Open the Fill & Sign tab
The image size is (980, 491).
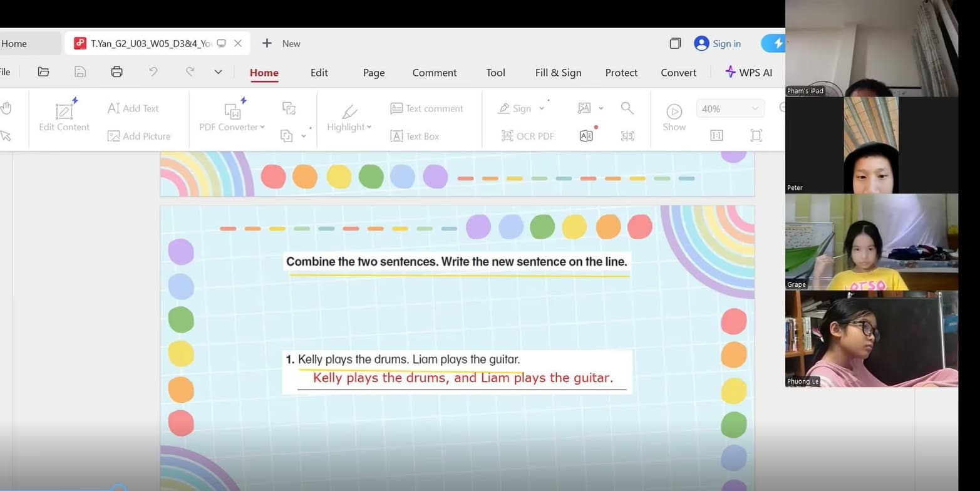tap(558, 73)
